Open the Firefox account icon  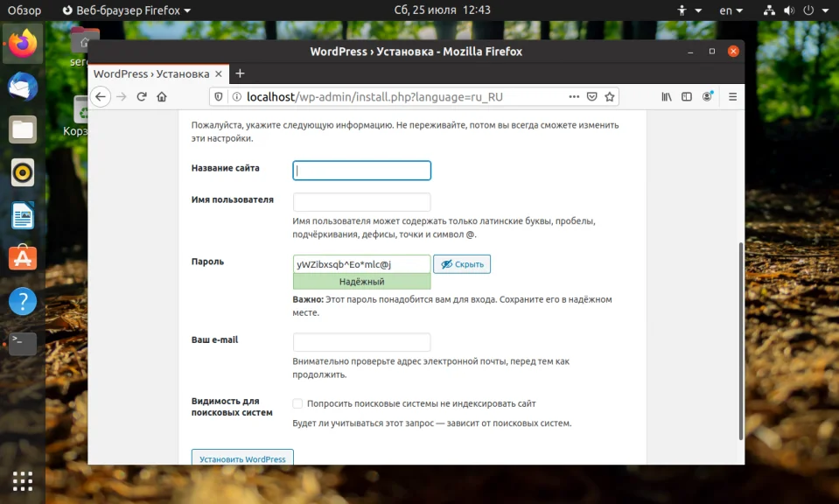[x=708, y=96]
